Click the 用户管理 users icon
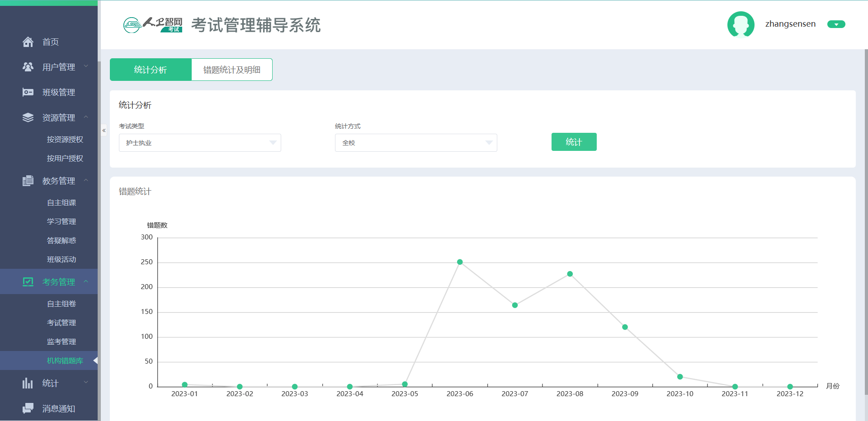The height and width of the screenshot is (421, 868). pos(28,67)
